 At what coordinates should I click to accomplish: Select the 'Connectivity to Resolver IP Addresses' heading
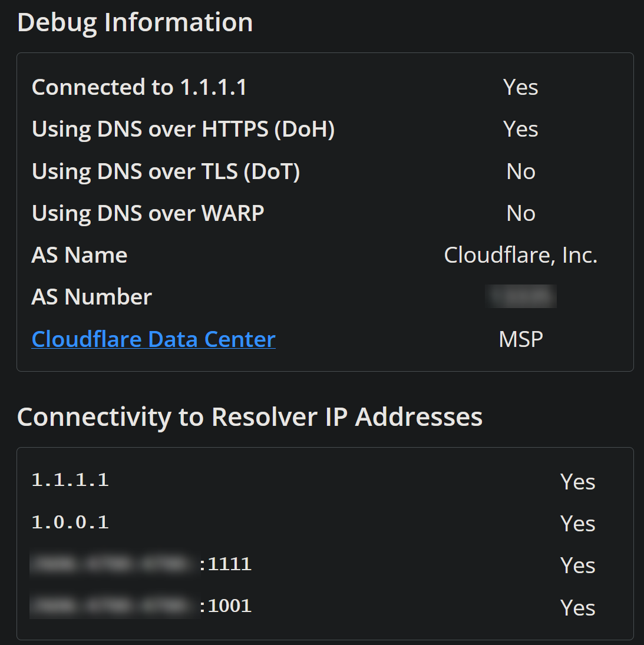point(250,417)
